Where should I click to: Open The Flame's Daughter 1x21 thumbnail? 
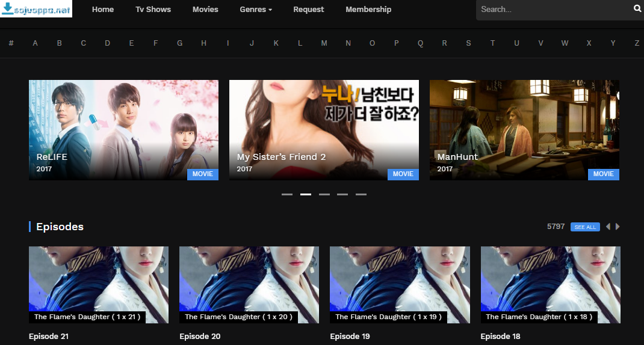coord(99,285)
